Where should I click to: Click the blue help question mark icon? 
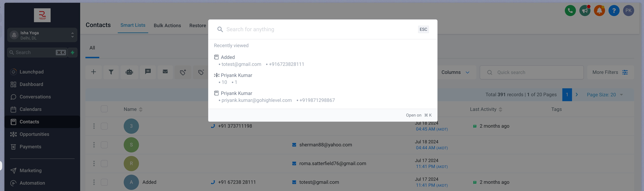(614, 11)
